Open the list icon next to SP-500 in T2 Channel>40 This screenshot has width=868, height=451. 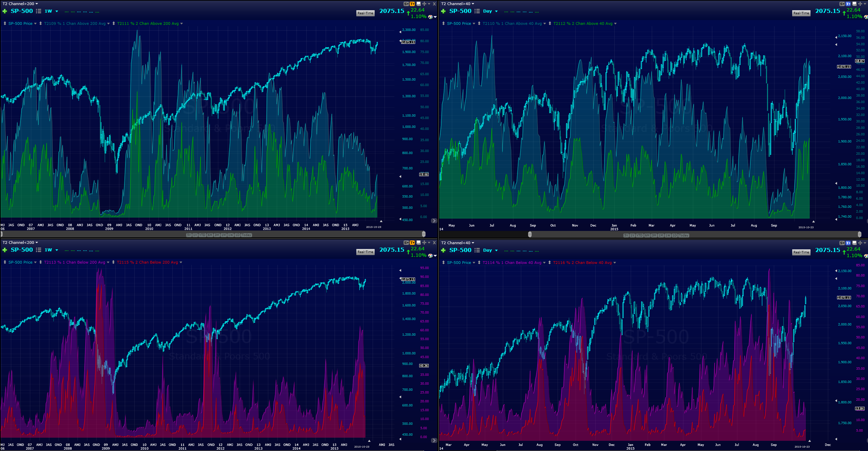(477, 11)
